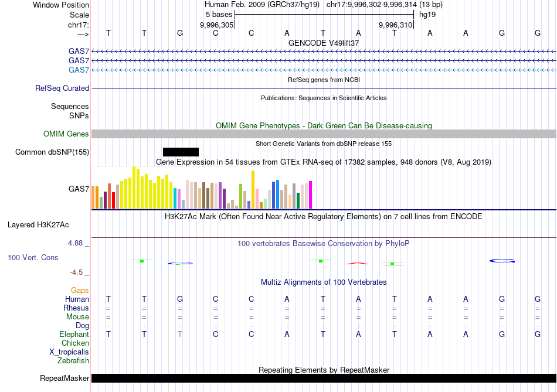The height and width of the screenshot is (392, 557).
Task: Click the black RepeatMasker element bar
Action: click(x=324, y=379)
